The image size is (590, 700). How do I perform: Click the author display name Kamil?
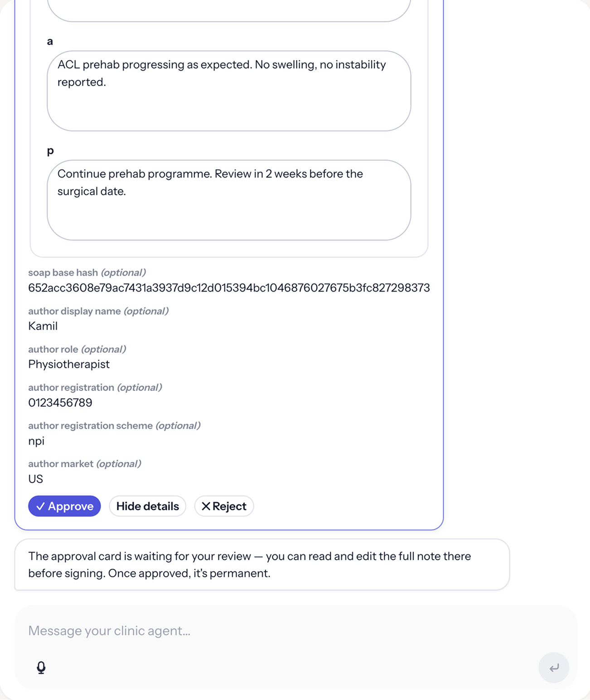(x=43, y=326)
